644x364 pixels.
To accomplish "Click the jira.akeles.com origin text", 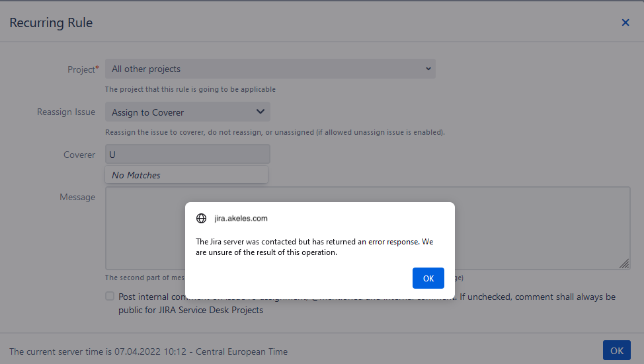I will 241,218.
